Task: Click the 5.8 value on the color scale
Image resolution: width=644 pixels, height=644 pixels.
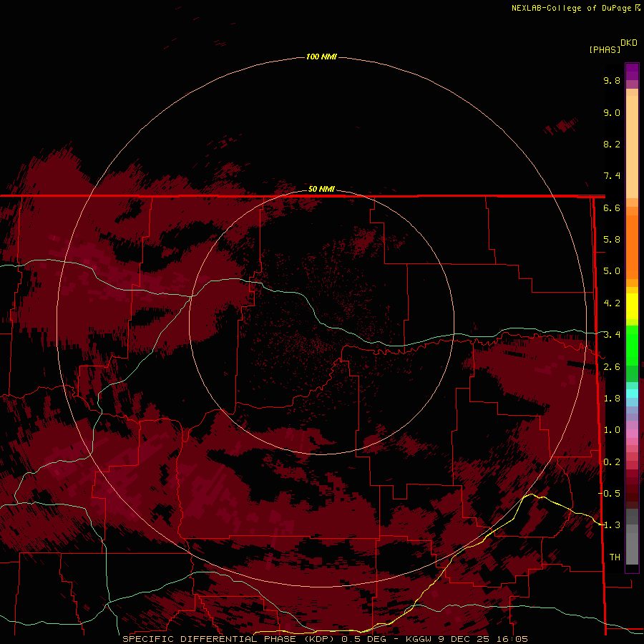Action: click(x=612, y=240)
